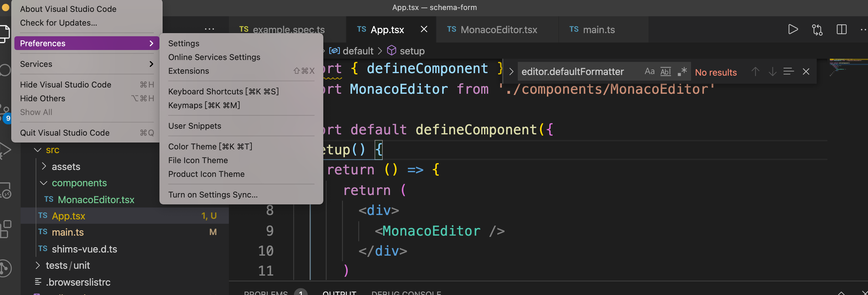The image size is (868, 295).
Task: Open the Problems panel tab
Action: pos(275,292)
